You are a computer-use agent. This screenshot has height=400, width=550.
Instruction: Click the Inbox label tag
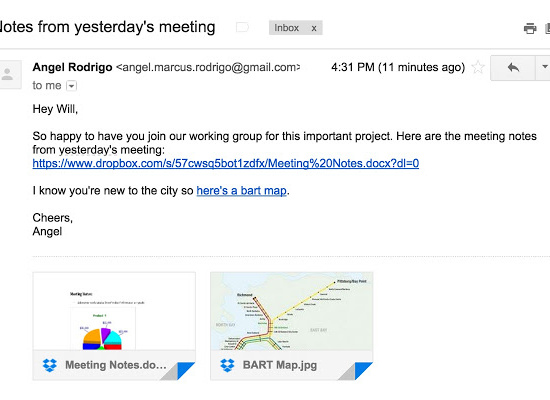(286, 28)
